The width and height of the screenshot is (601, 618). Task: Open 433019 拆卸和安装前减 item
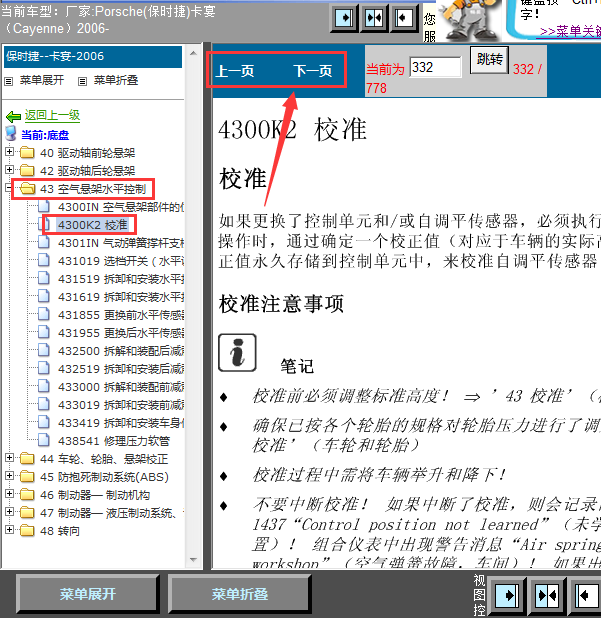[121, 405]
